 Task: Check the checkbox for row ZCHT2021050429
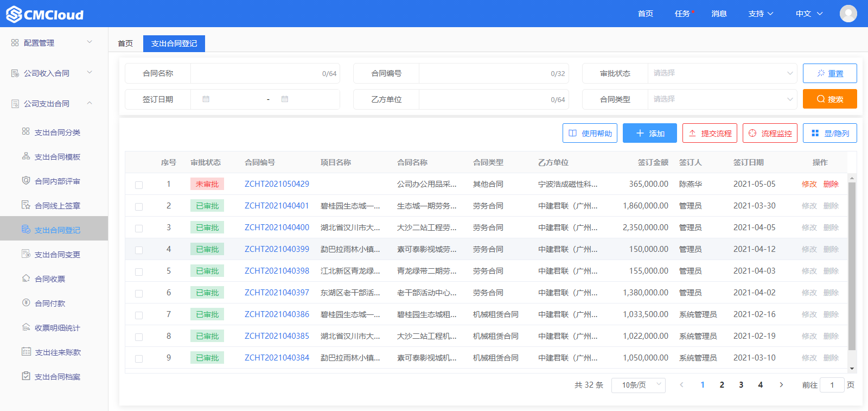pos(139,185)
